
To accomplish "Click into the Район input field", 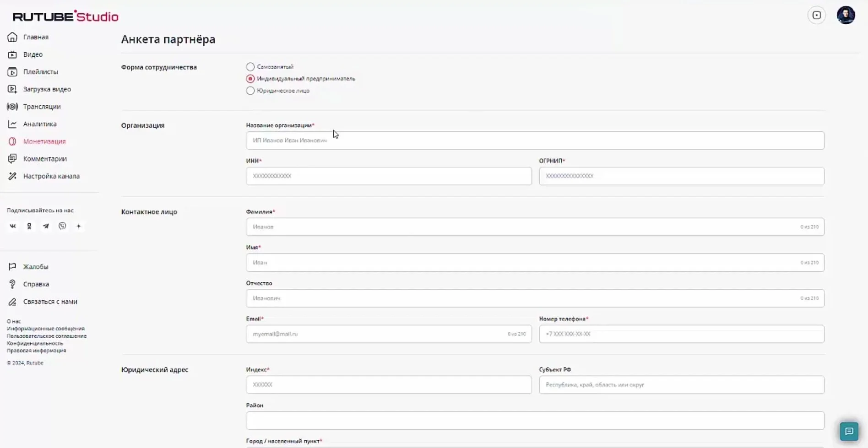I will (x=535, y=421).
